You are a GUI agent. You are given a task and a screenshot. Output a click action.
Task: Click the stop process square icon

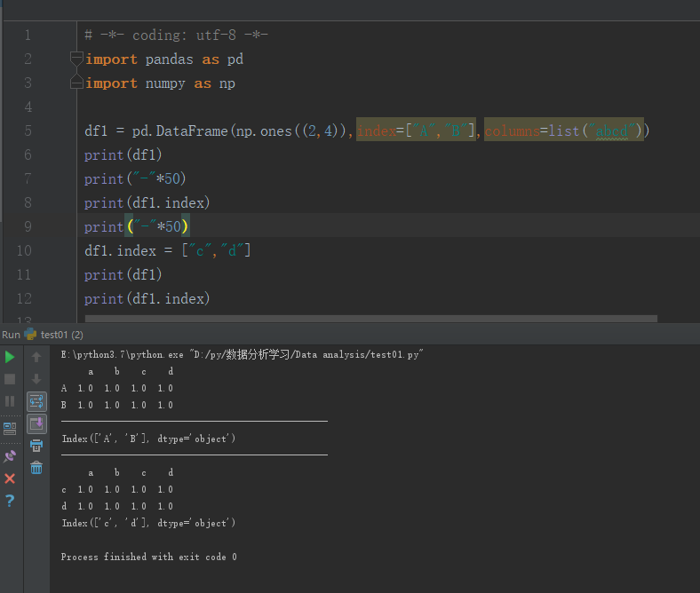[x=10, y=379]
